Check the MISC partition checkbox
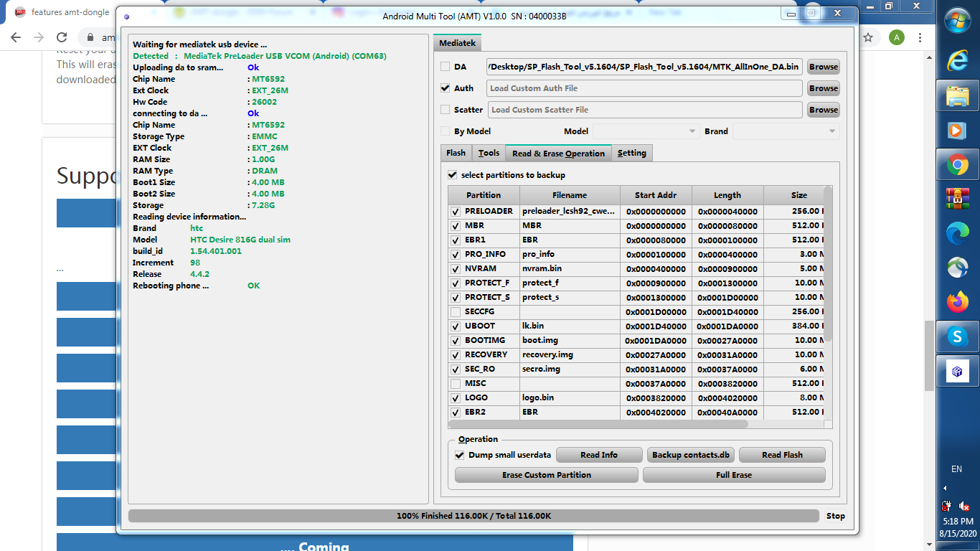 [x=456, y=384]
